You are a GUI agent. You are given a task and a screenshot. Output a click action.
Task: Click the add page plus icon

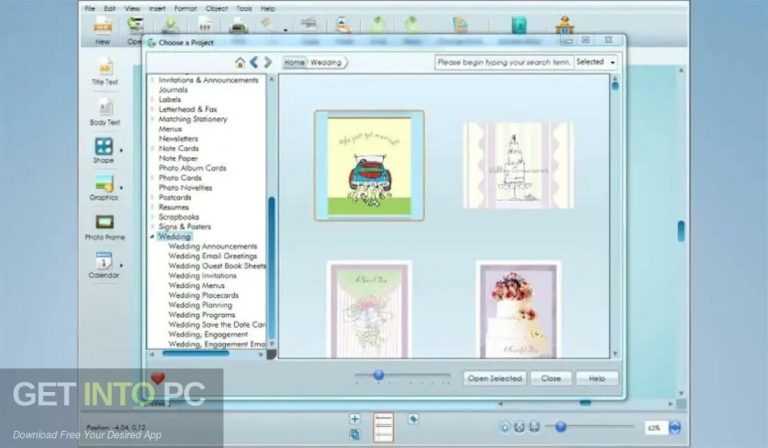tap(355, 419)
